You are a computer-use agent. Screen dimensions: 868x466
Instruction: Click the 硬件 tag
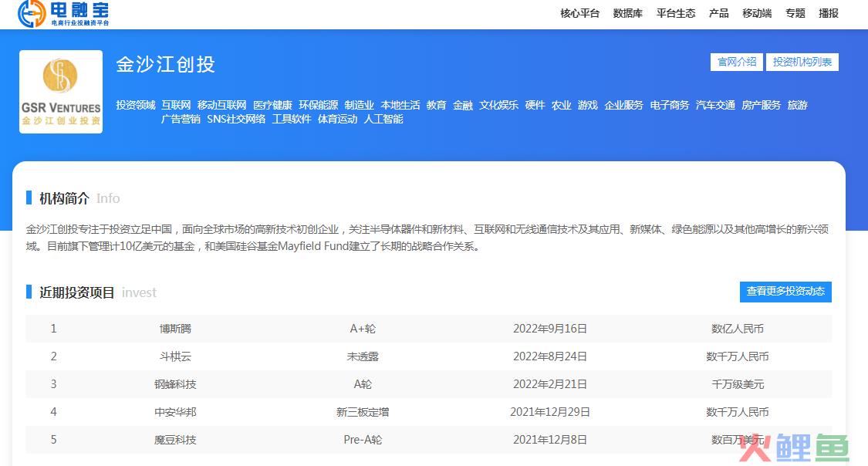[535, 105]
